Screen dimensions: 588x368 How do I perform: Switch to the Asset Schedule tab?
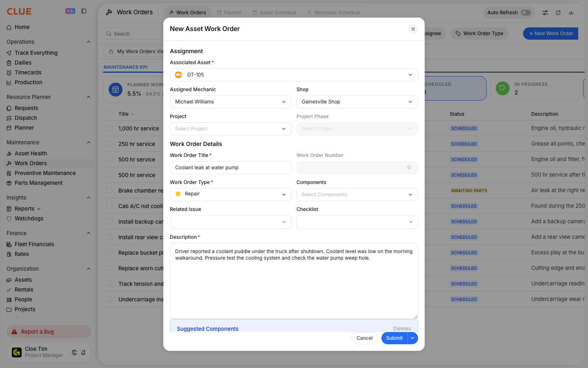(274, 13)
